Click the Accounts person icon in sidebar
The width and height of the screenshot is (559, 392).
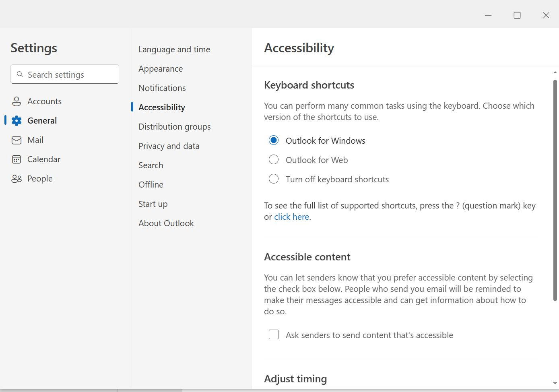click(17, 101)
